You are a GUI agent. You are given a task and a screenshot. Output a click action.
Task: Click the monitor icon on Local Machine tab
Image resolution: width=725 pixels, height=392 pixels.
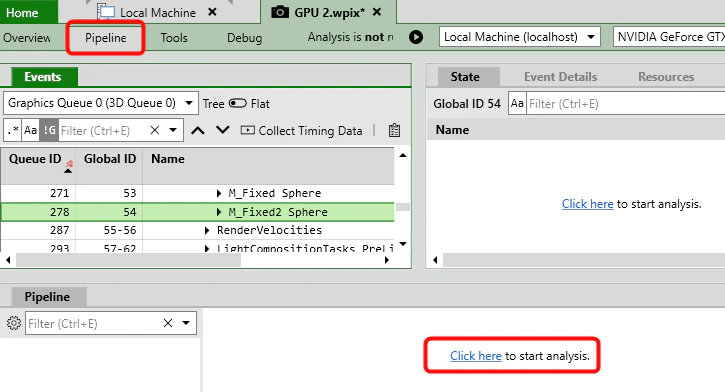click(x=107, y=12)
